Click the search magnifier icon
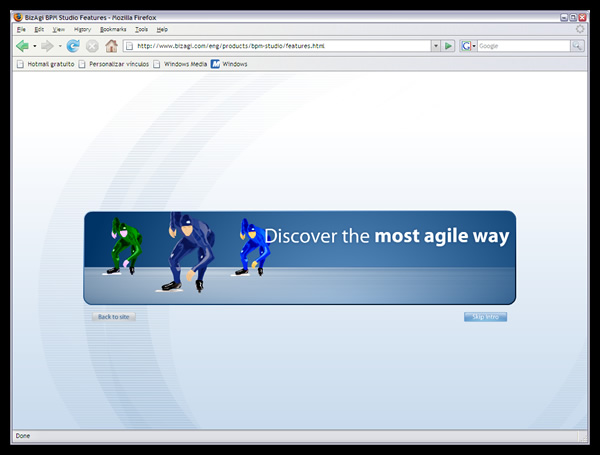 pyautogui.click(x=577, y=46)
